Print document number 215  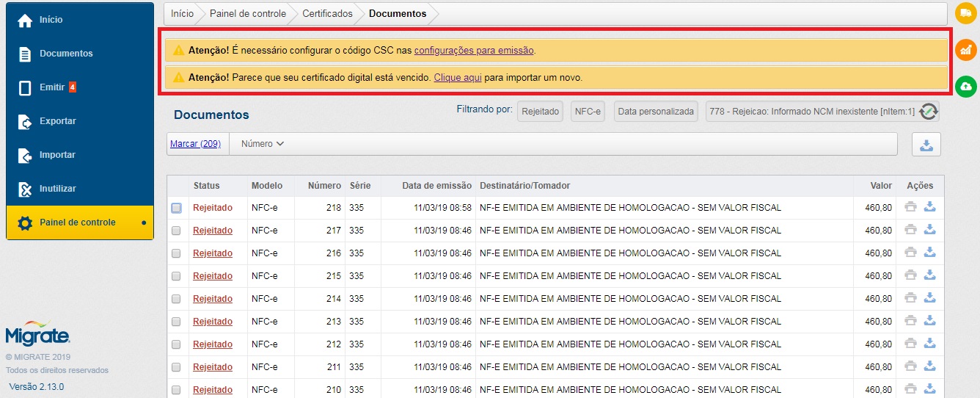910,276
